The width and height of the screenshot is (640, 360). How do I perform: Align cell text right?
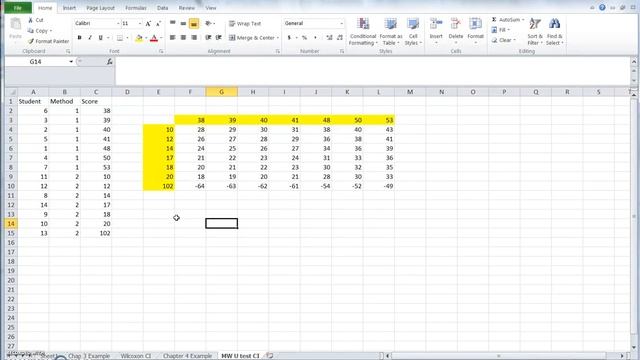click(x=194, y=38)
